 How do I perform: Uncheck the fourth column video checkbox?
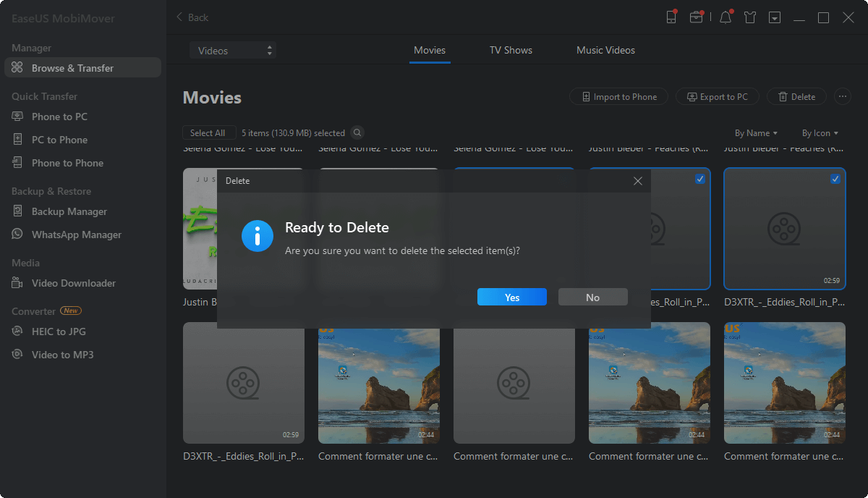tap(700, 179)
